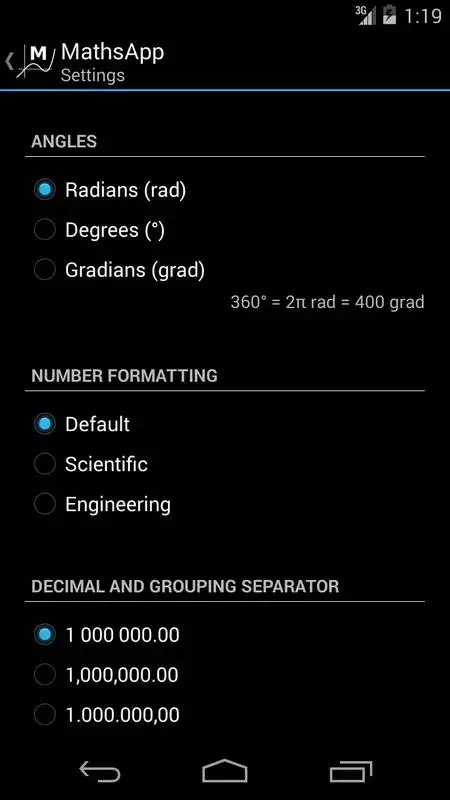Viewport: 450px width, 800px height.
Task: Tap the MathsApp title text
Action: [x=112, y=52]
